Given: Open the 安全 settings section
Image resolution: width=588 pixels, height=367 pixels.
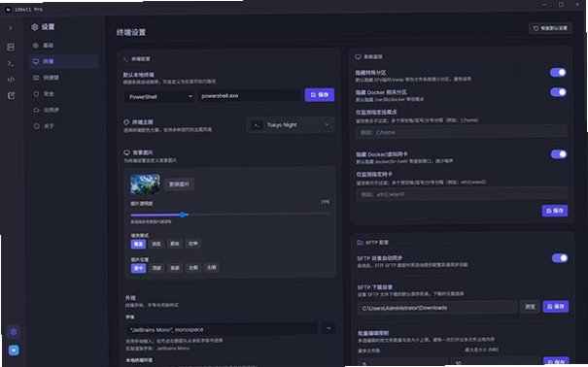Looking at the screenshot, I should (x=64, y=93).
